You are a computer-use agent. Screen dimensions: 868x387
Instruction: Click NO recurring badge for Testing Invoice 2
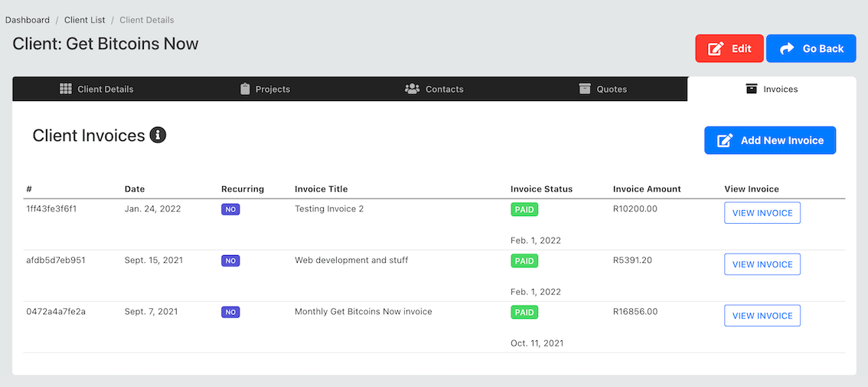point(230,209)
